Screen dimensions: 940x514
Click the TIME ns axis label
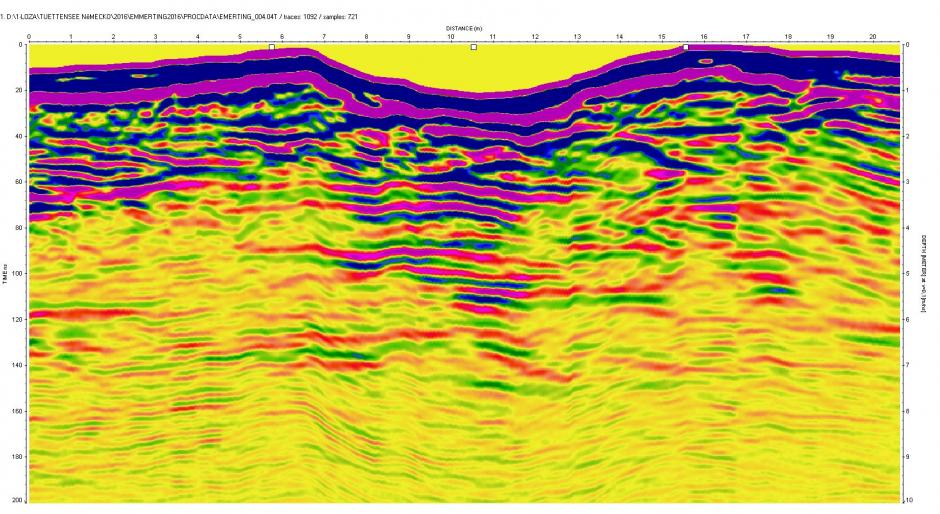pos(5,273)
